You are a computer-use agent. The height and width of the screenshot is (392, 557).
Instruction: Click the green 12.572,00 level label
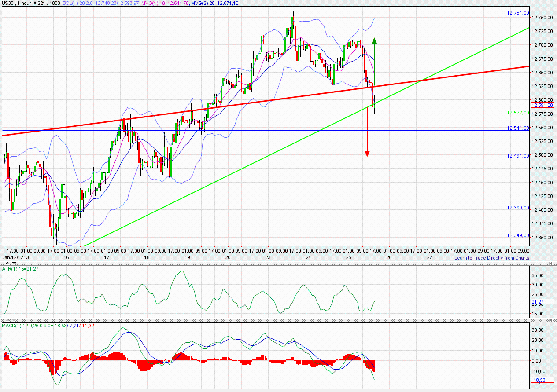point(518,113)
